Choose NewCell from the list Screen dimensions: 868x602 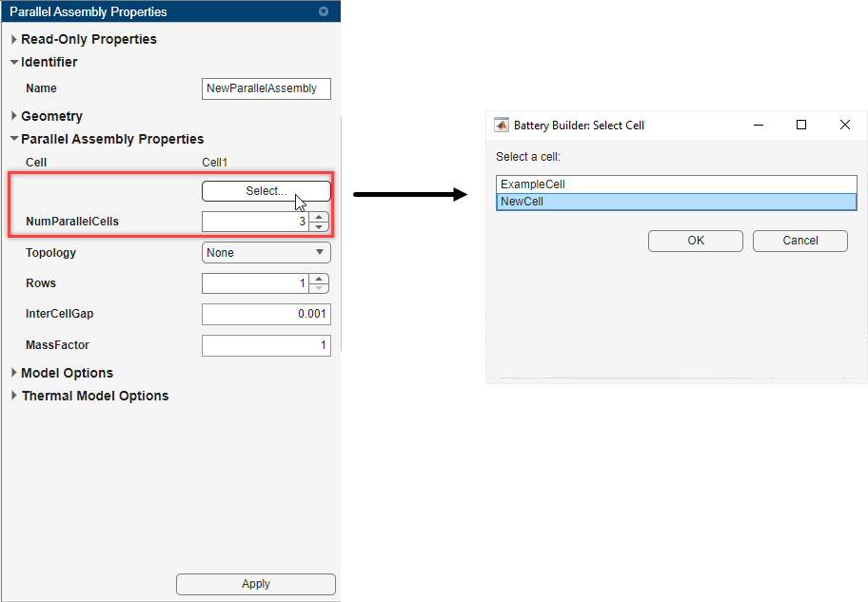point(676,202)
